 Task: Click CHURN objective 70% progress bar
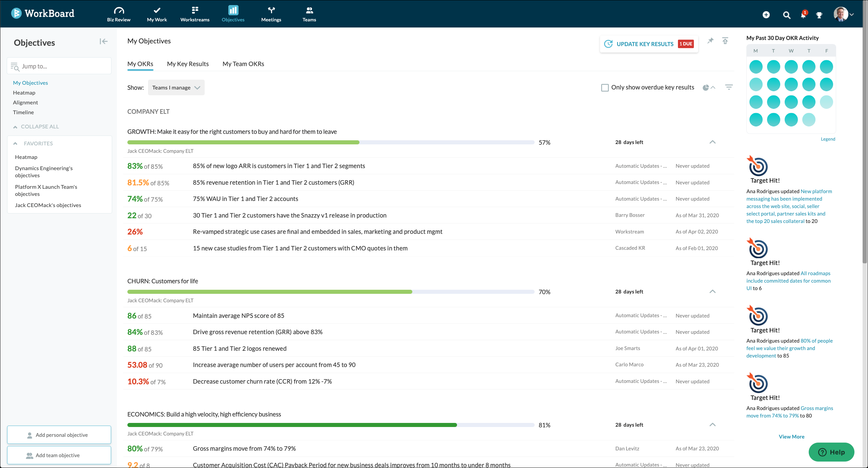(331, 292)
